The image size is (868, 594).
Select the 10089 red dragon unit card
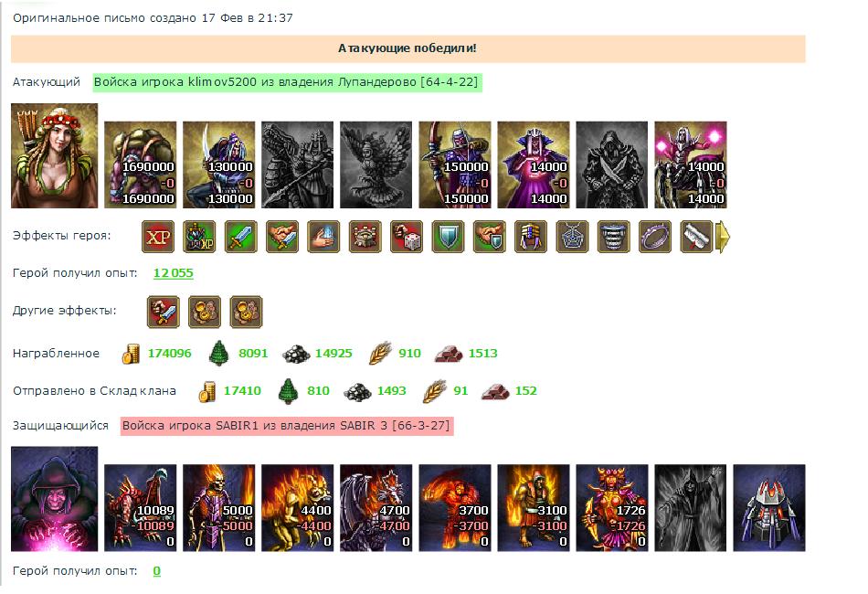pyautogui.click(x=141, y=508)
